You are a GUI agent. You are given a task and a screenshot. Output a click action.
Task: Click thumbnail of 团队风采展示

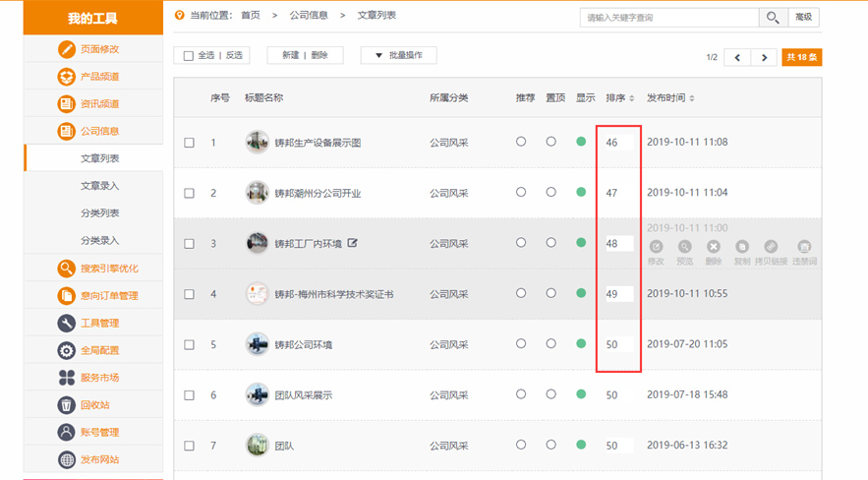click(x=257, y=394)
